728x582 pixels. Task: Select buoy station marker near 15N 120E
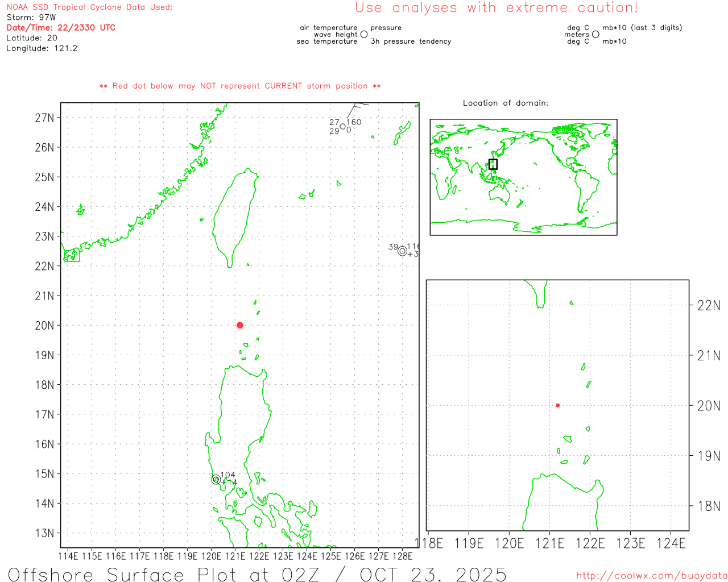216,480
